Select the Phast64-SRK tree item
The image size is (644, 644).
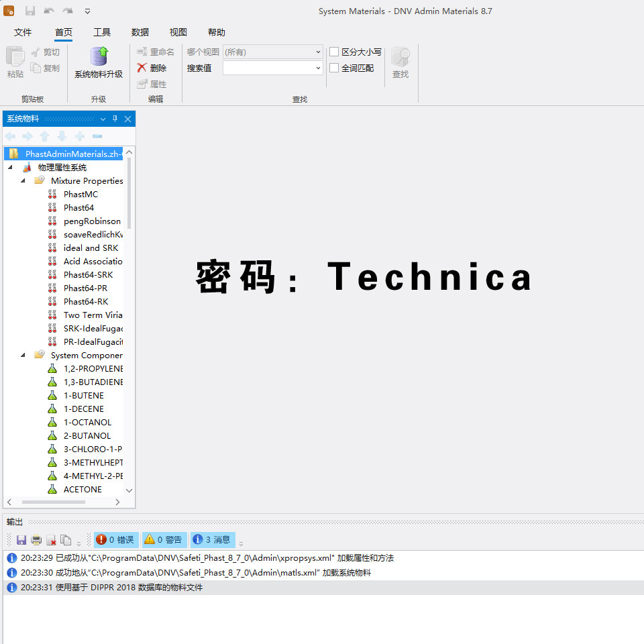pos(88,275)
